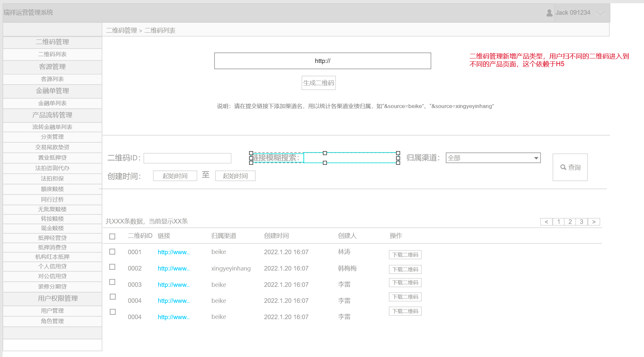Open the http://www.. link in row 0002
Screen dimensions: 644x357
click(173, 269)
